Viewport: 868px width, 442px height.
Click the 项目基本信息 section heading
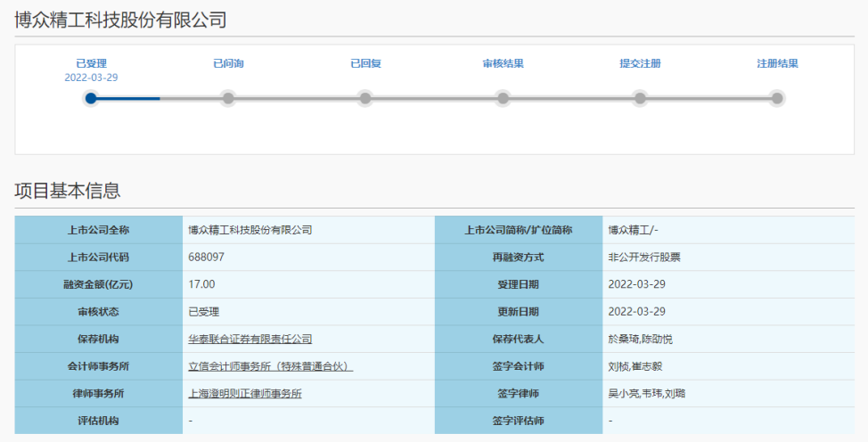tap(68, 191)
